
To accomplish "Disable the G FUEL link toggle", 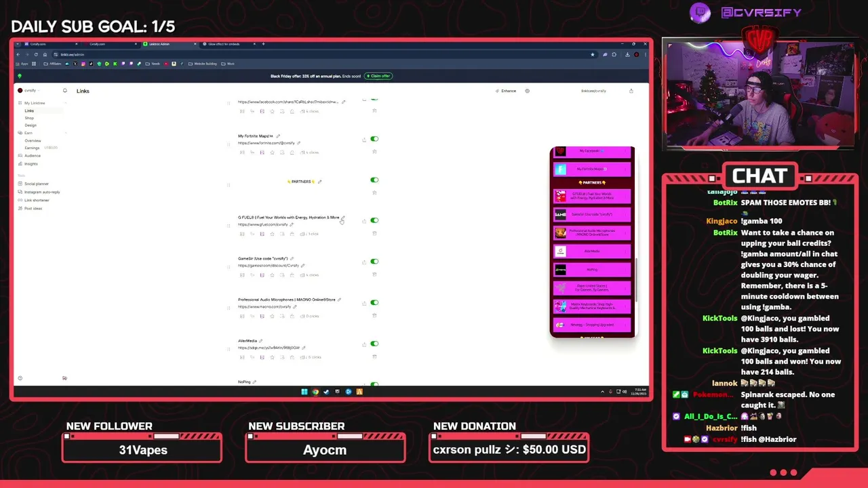I will [374, 220].
